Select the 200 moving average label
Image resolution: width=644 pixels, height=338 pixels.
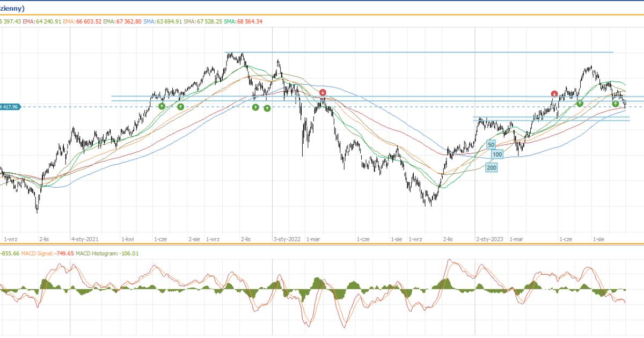[x=491, y=167]
